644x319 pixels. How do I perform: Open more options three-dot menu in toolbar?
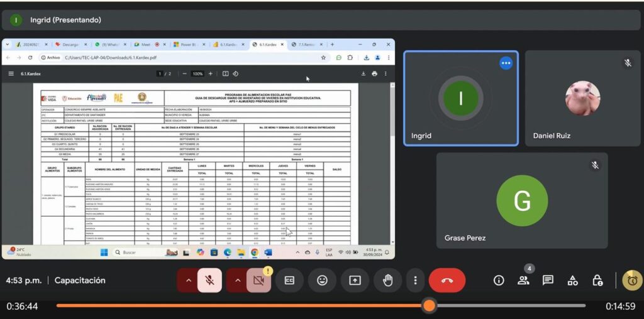pyautogui.click(x=415, y=281)
